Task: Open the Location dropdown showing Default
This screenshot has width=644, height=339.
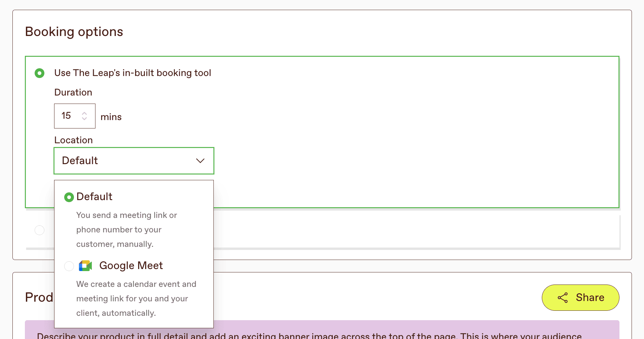Action: [x=134, y=160]
